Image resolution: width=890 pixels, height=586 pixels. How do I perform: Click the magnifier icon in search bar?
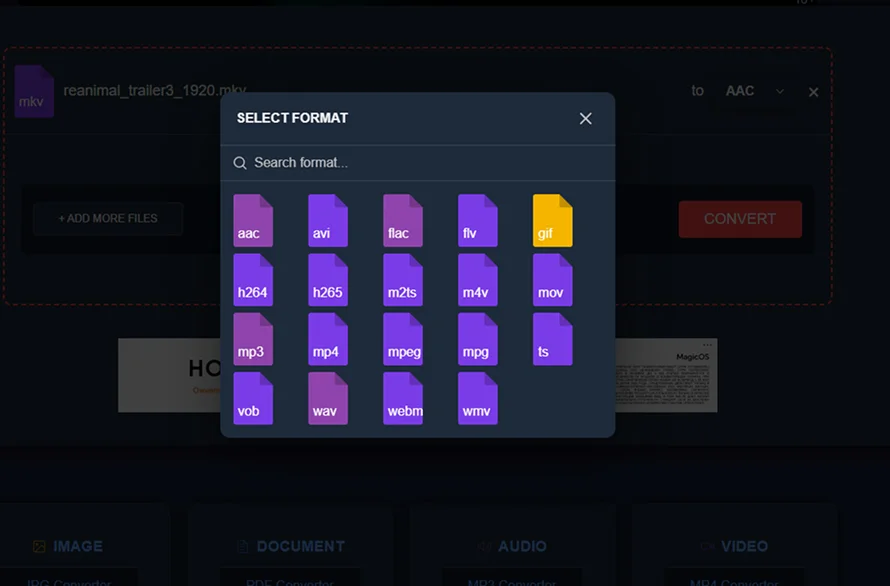tap(240, 163)
